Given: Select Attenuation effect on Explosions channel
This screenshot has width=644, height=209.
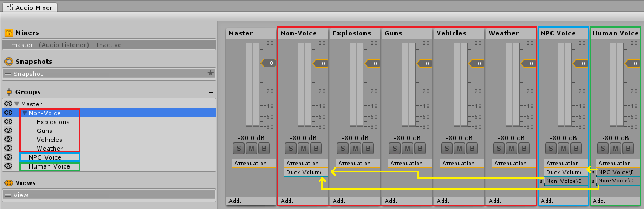Looking at the screenshot, I should point(358,164).
